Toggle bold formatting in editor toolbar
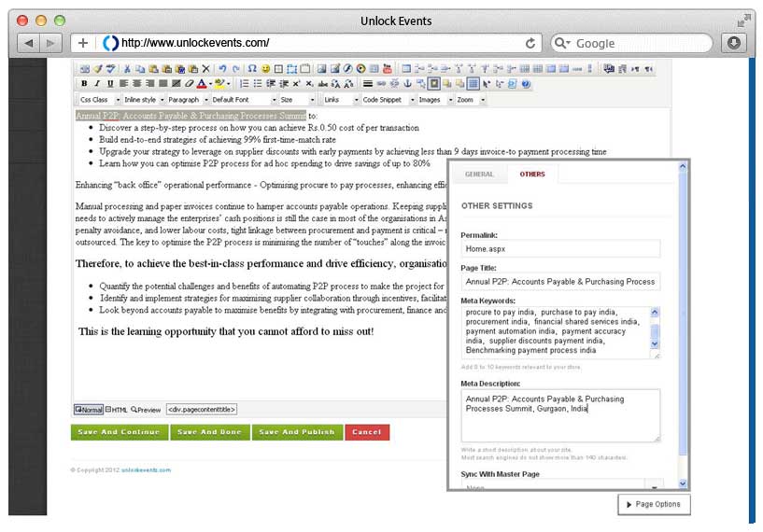The width and height of the screenshot is (763, 532). (84, 84)
